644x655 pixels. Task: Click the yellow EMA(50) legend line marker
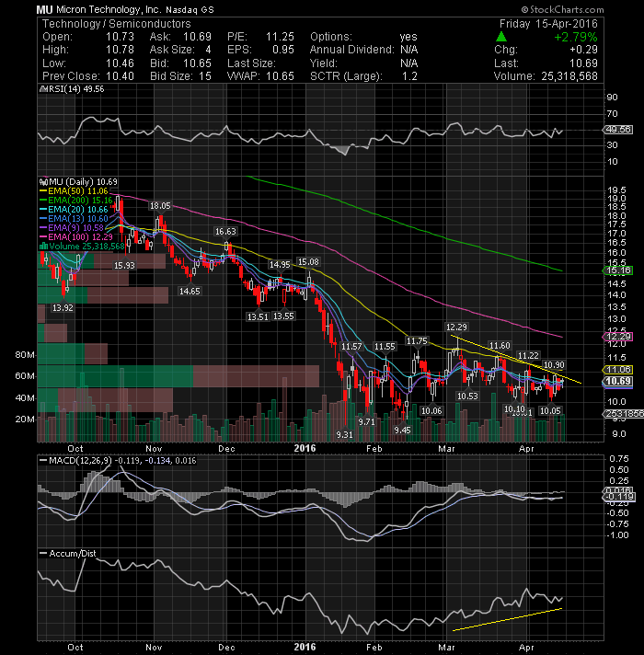click(x=43, y=191)
